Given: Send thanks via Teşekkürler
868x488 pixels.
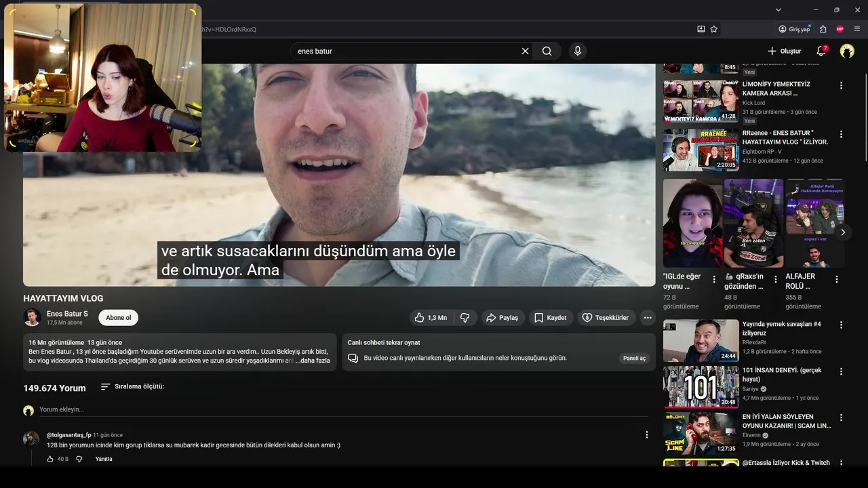Looking at the screenshot, I should [x=606, y=317].
